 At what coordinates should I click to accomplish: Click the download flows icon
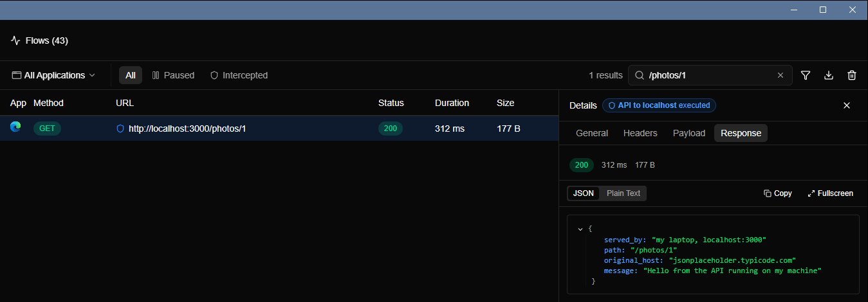pos(829,75)
